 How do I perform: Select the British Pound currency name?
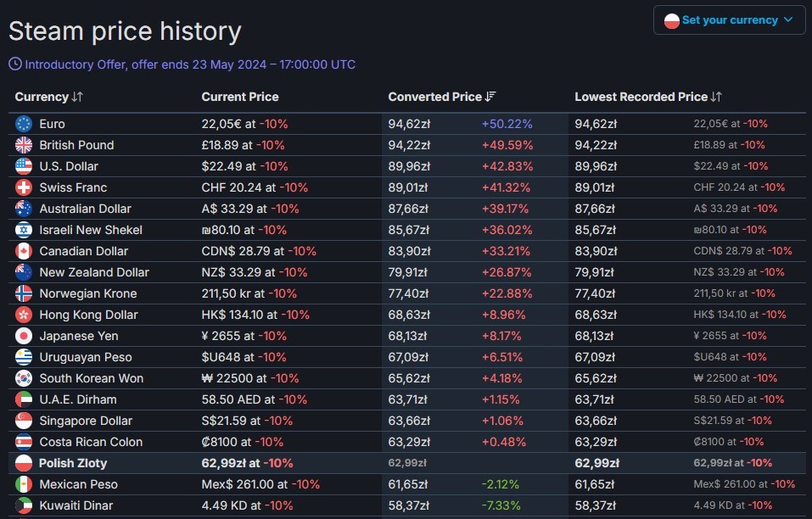[x=76, y=145]
